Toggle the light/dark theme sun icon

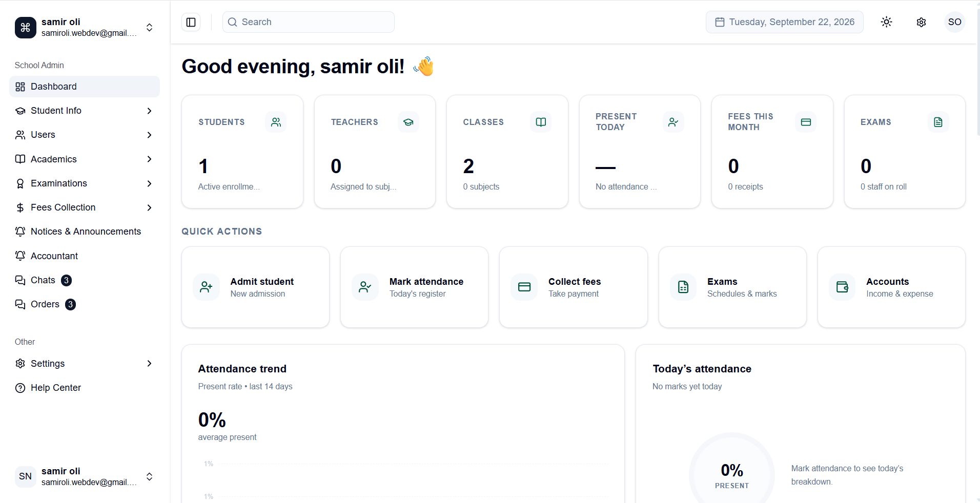pos(886,22)
